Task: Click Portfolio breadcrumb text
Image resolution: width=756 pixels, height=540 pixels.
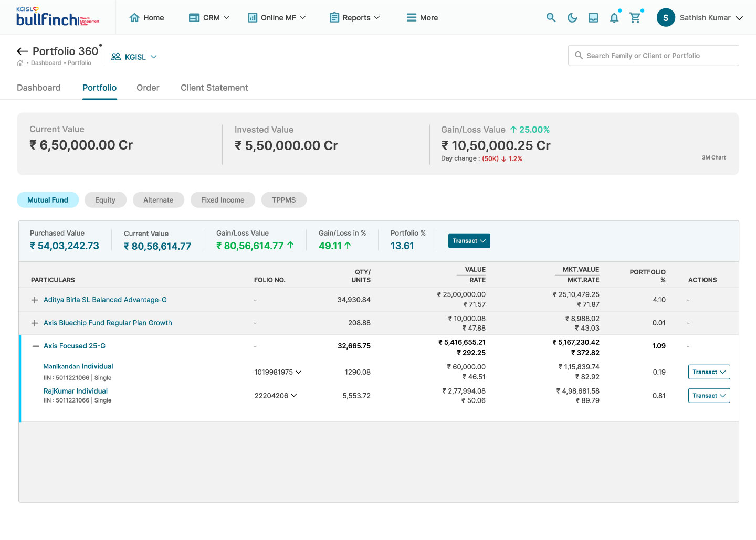Action: [79, 63]
